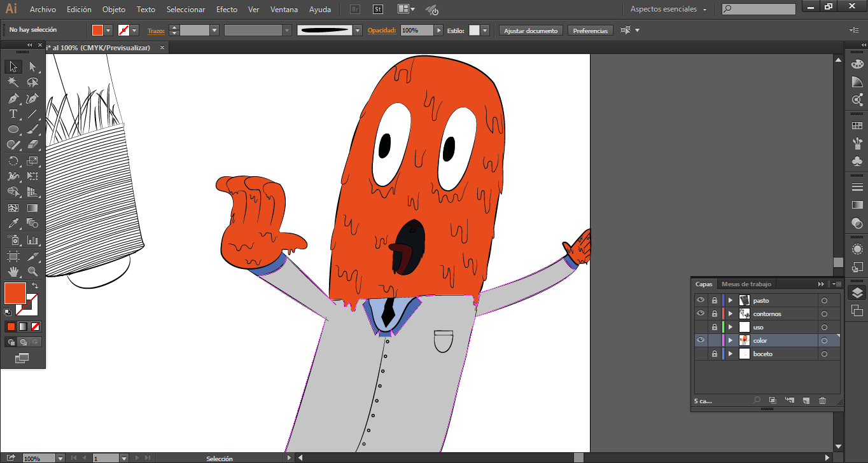
Task: Click the Ajustar documento button
Action: pos(531,31)
